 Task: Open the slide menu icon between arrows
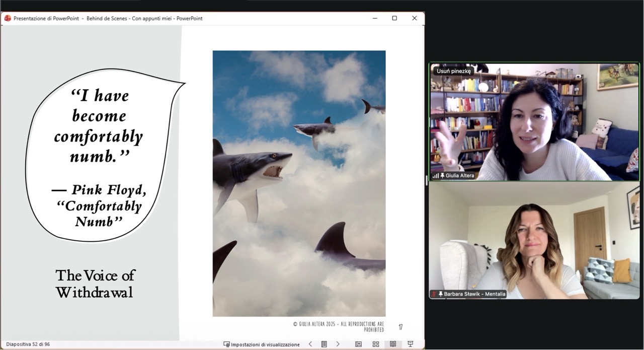324,344
